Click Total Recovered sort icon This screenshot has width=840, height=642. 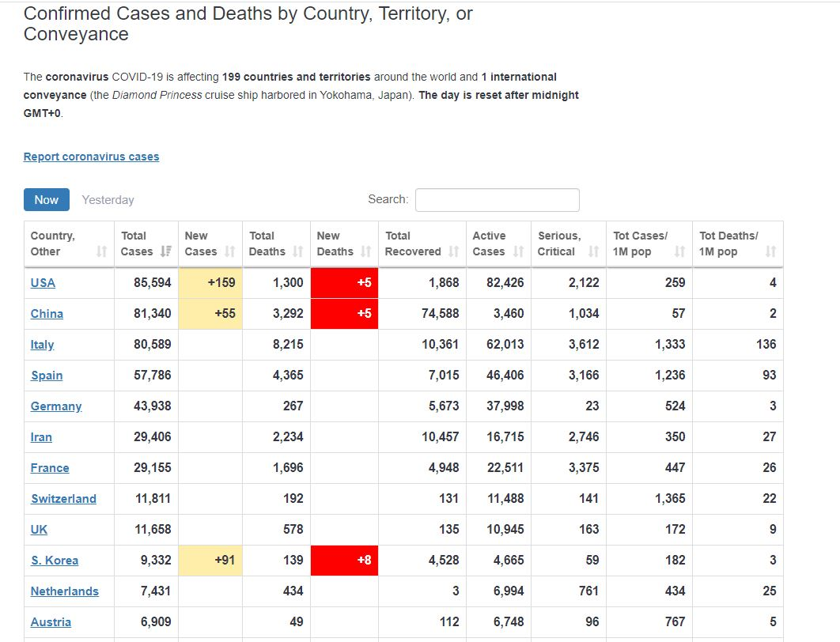(454, 251)
